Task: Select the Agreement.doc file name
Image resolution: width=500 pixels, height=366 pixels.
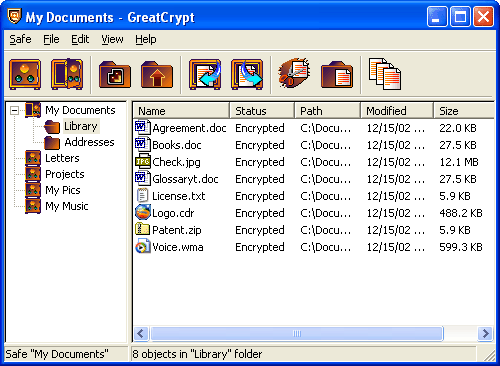Action: 189,128
